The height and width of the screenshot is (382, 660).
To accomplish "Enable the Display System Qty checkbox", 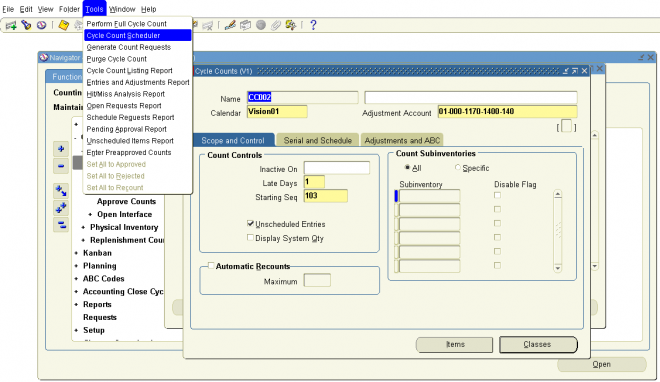I will 250,238.
